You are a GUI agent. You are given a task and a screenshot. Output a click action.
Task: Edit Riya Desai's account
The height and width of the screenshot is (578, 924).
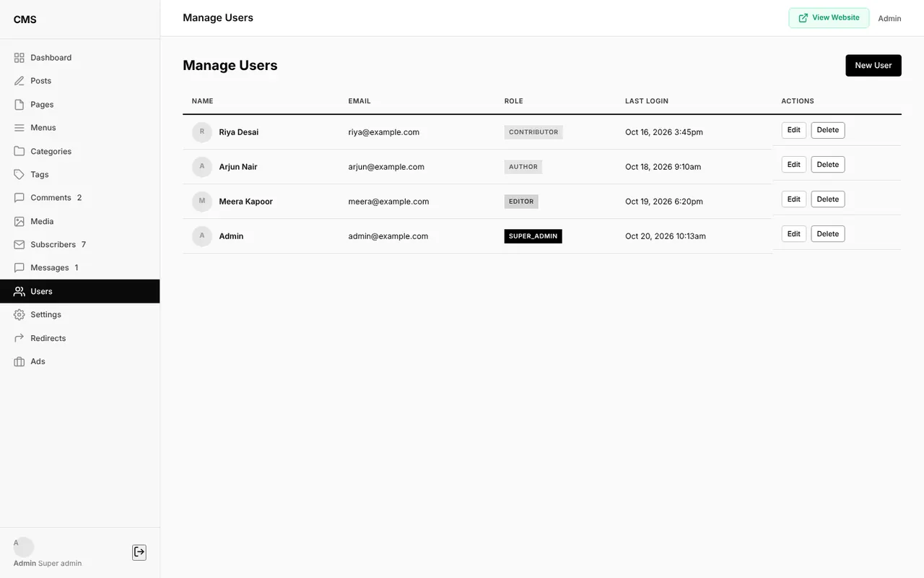point(794,130)
